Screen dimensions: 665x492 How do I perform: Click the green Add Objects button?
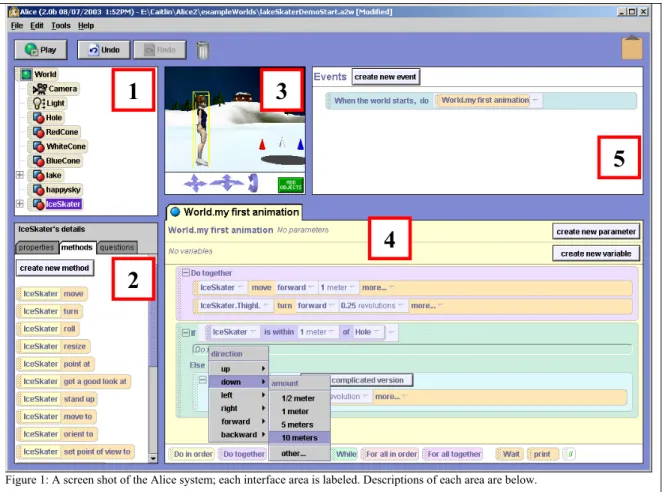pos(291,185)
